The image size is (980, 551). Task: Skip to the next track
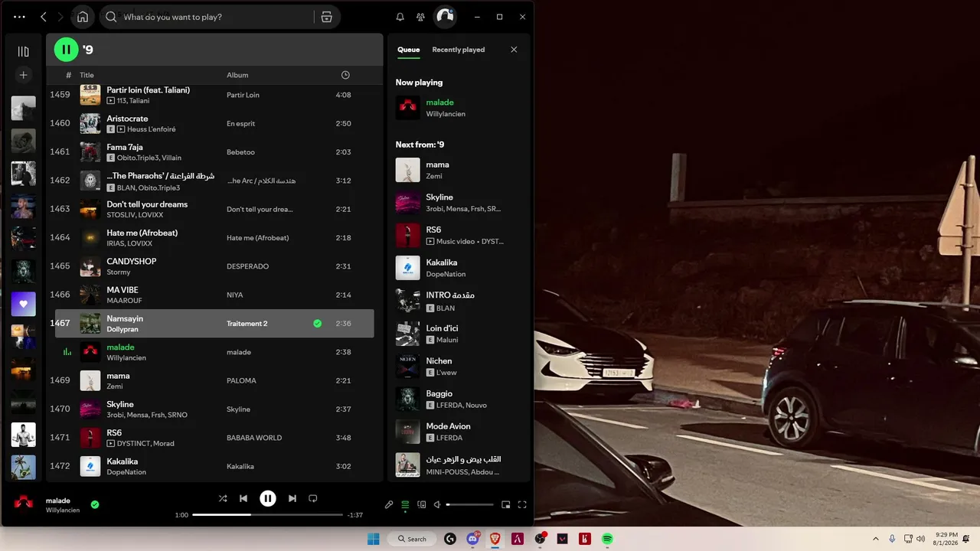pos(292,498)
